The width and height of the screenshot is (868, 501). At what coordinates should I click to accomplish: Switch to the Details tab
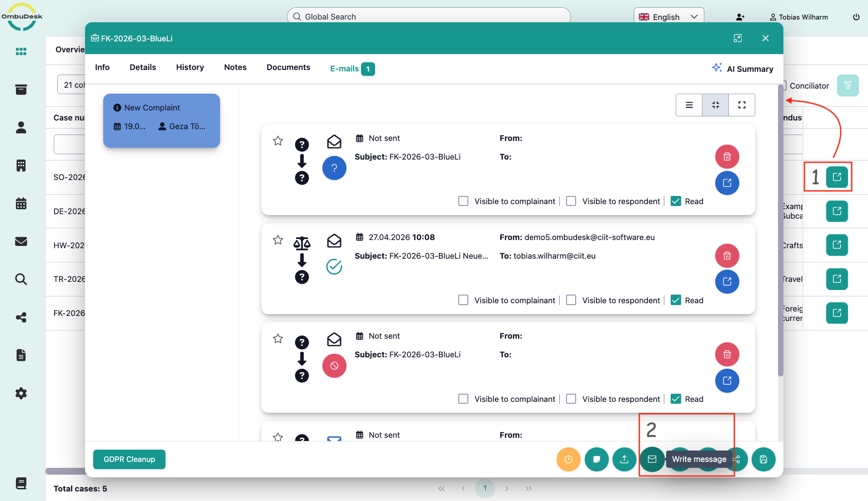click(x=143, y=67)
